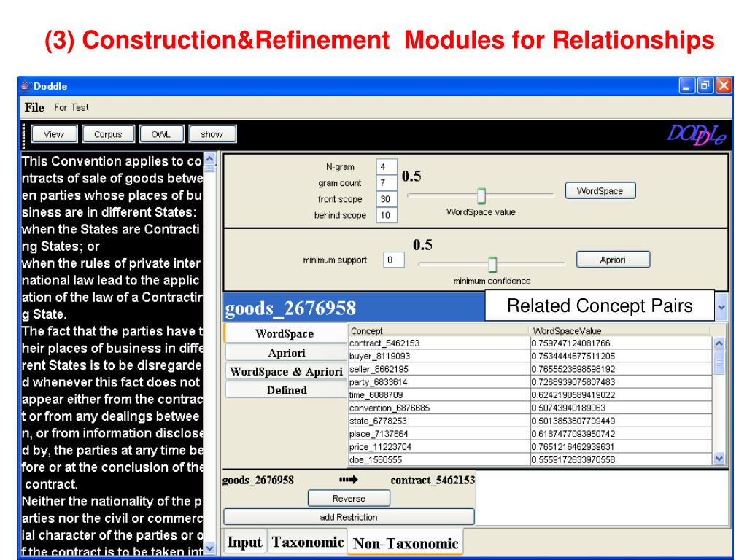Click value 0.50743940189063
The image size is (747, 560).
click(x=568, y=408)
